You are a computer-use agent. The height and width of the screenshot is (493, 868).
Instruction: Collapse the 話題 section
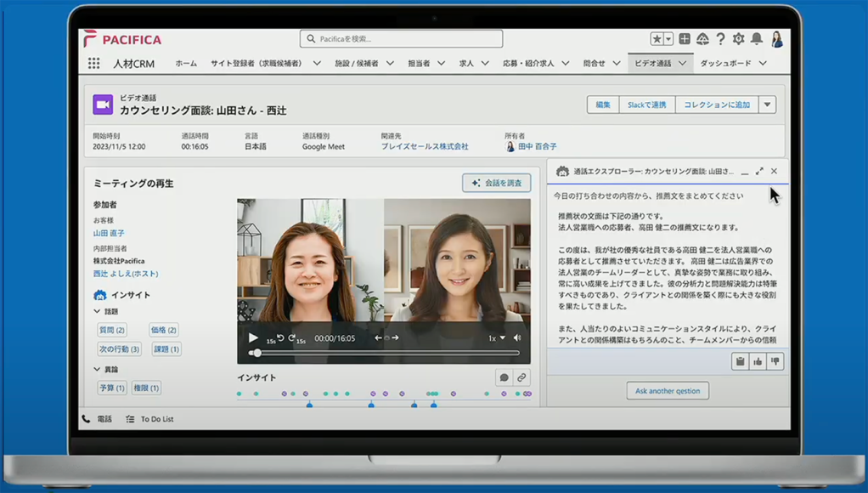[98, 312]
